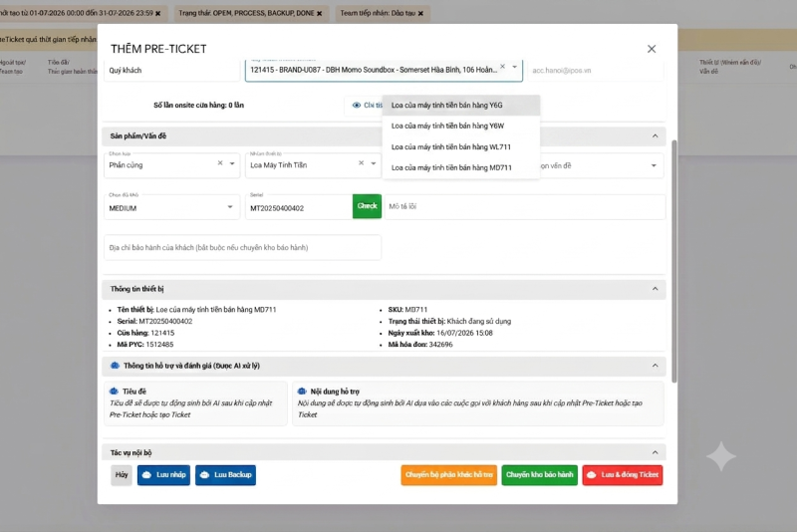Click the Hủy button
The height and width of the screenshot is (532, 797).
122,475
